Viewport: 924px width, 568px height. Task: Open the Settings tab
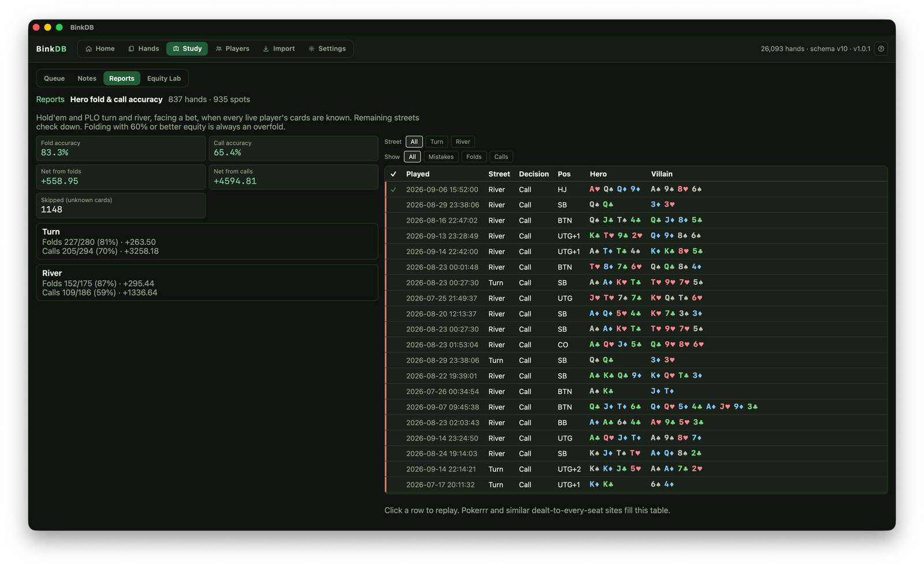point(327,49)
